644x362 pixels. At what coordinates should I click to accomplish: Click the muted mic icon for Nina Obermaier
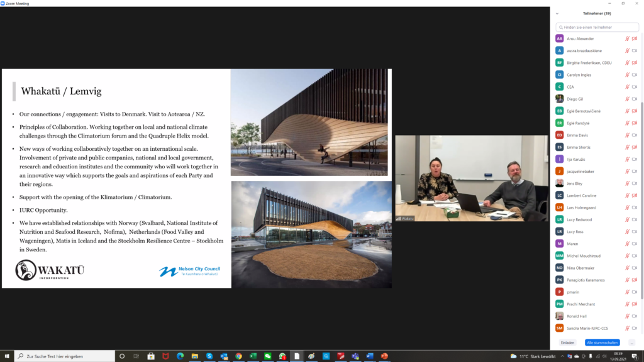[x=627, y=268]
